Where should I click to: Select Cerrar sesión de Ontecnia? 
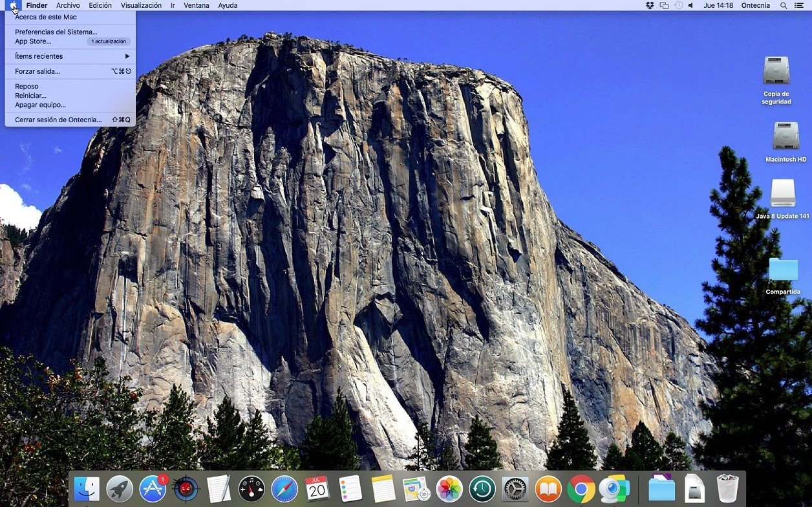point(57,120)
